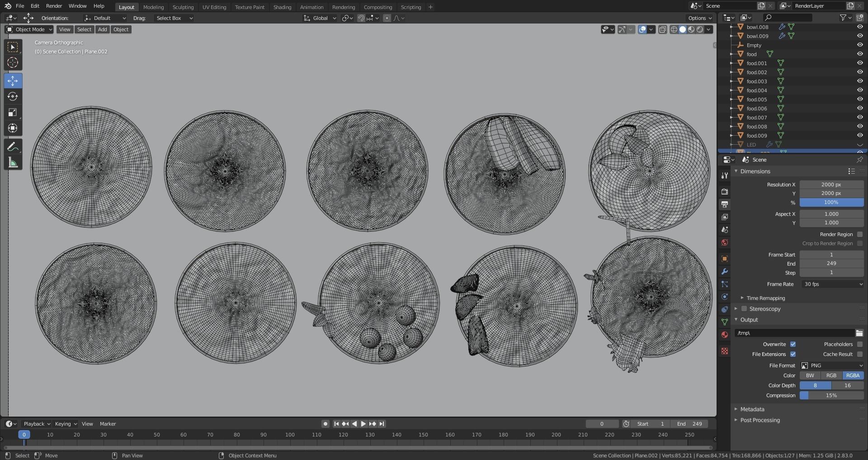Screen dimensions: 868x460
Task: Open the viewport Add menu
Action: pyautogui.click(x=103, y=29)
